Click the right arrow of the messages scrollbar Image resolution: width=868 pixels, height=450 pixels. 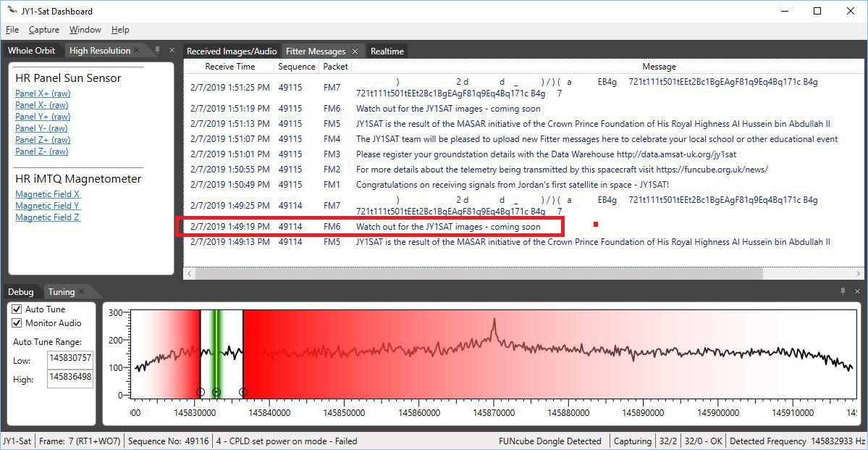(858, 273)
